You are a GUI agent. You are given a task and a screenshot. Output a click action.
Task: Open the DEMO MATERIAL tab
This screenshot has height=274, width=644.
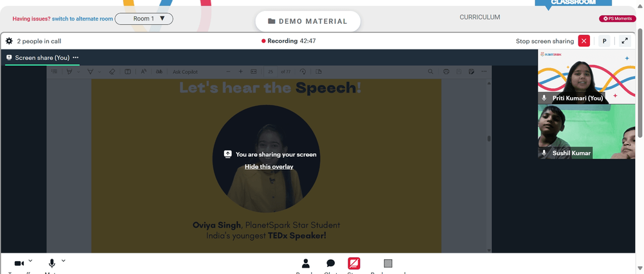pyautogui.click(x=308, y=21)
